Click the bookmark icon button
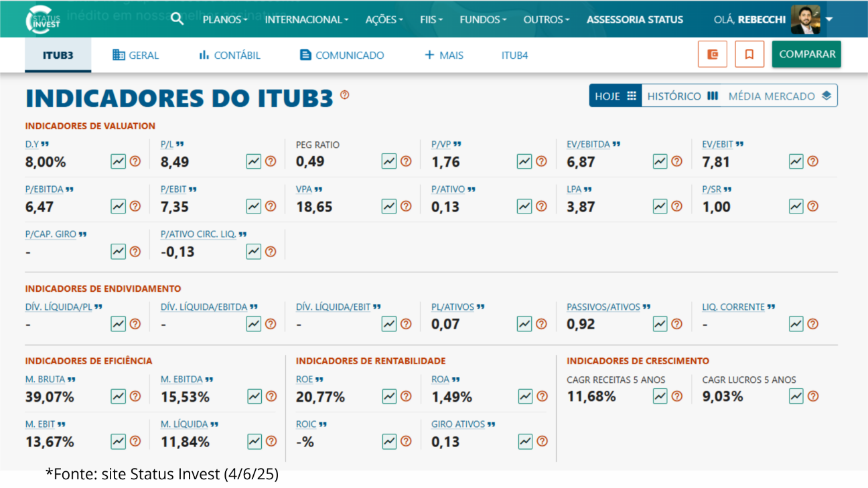This screenshot has height=488, width=868. 749,54
